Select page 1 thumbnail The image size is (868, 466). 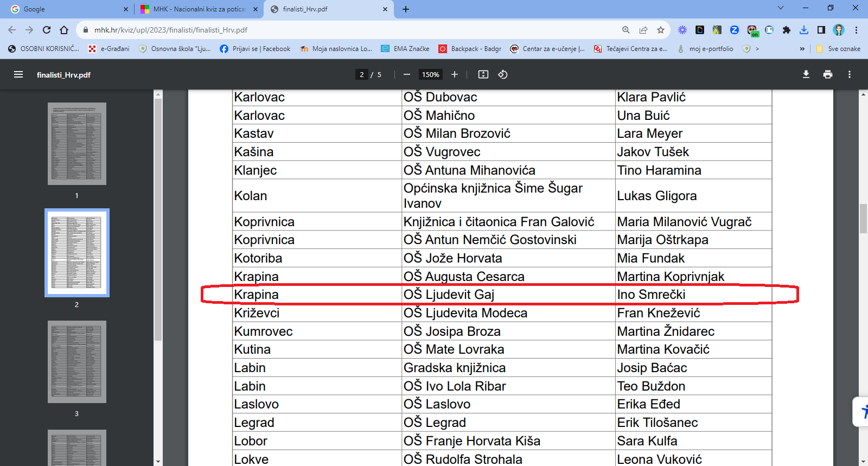click(x=77, y=144)
